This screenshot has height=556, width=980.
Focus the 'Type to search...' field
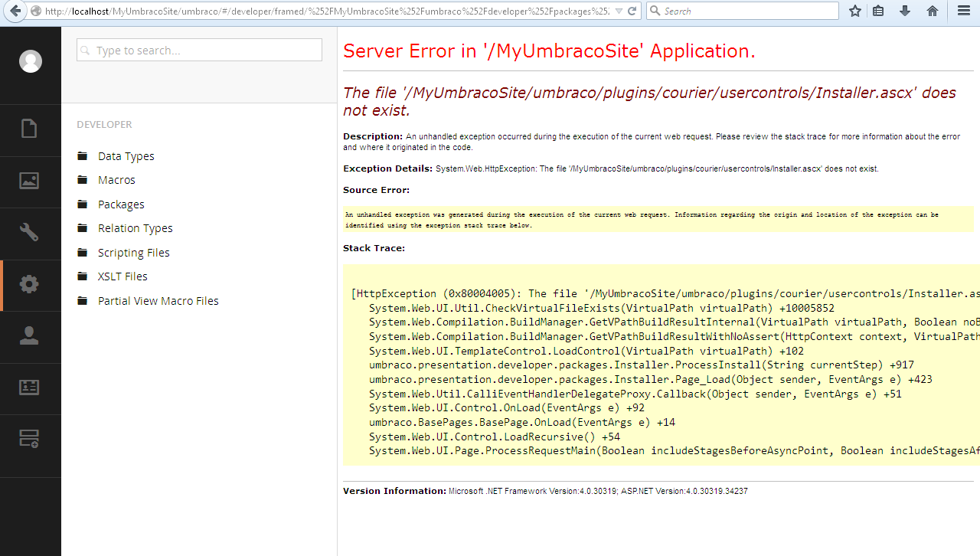(199, 50)
